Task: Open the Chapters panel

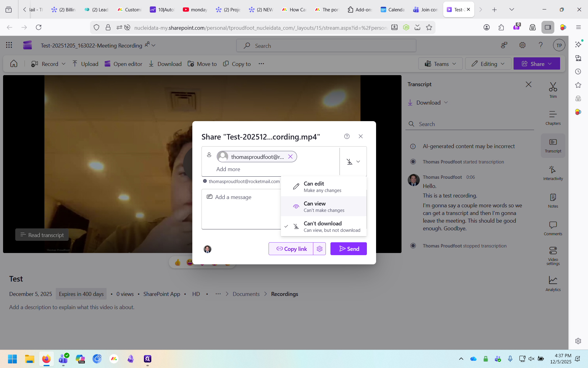Action: 553,118
